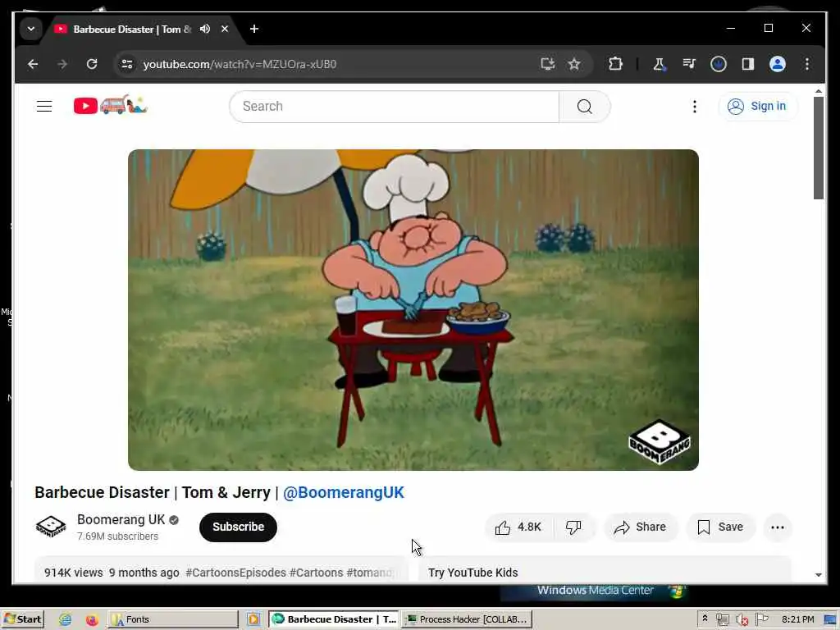Close the Barbecue Disaster browser tab
This screenshot has width=840, height=630.
(225, 29)
